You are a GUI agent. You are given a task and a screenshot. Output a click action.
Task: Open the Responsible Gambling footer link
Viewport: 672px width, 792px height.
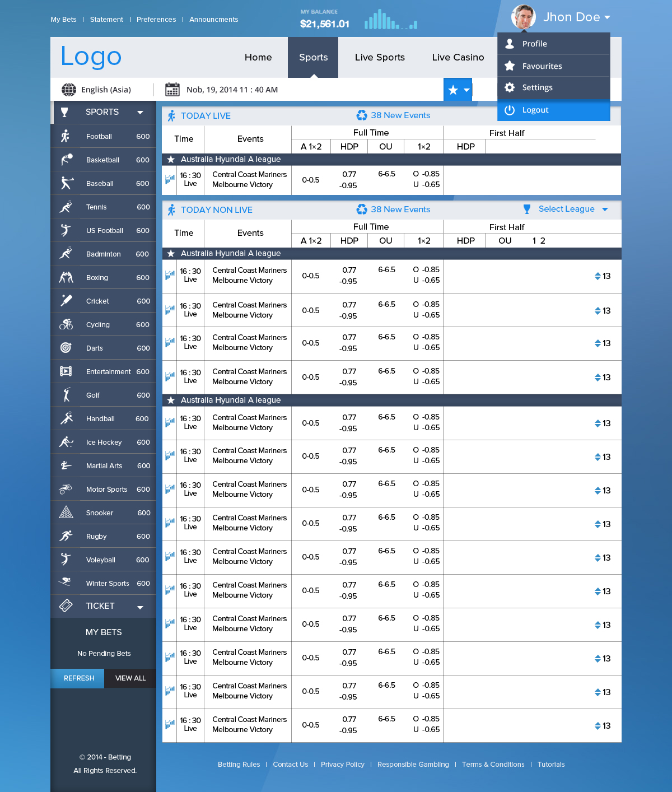pos(413,765)
